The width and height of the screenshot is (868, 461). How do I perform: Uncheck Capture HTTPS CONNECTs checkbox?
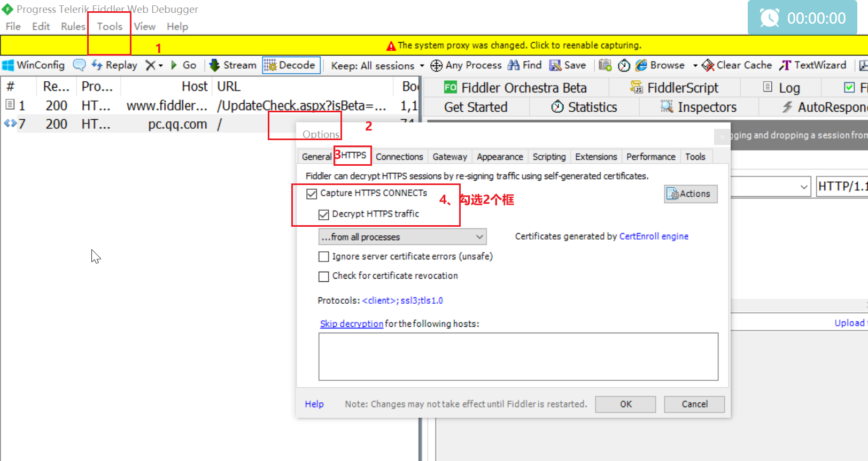point(312,194)
